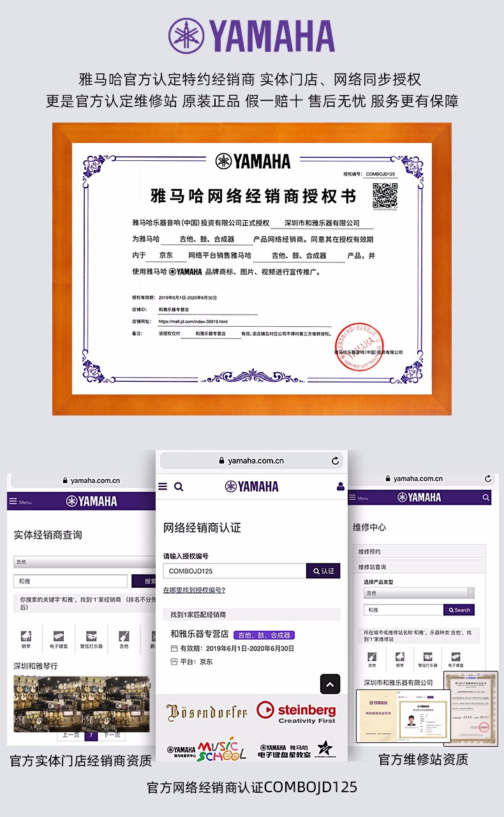Click the Steinberg Creativity First logo
This screenshot has width=504, height=817.
296,712
